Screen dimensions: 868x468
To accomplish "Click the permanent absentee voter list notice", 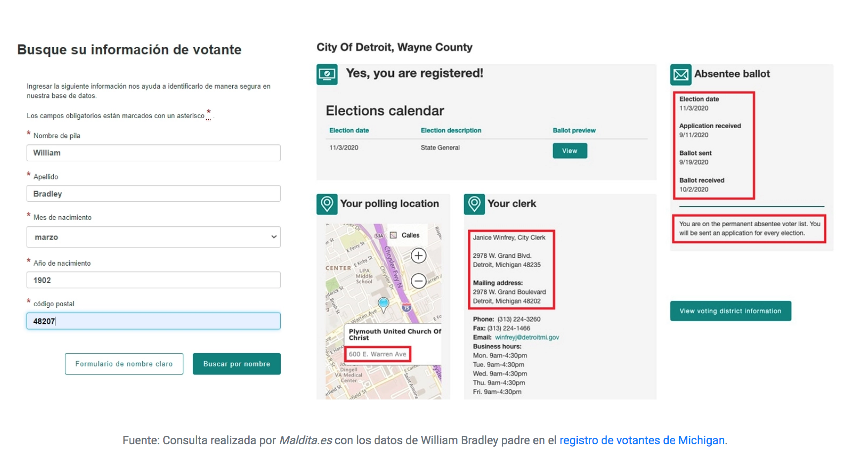I will click(x=749, y=229).
